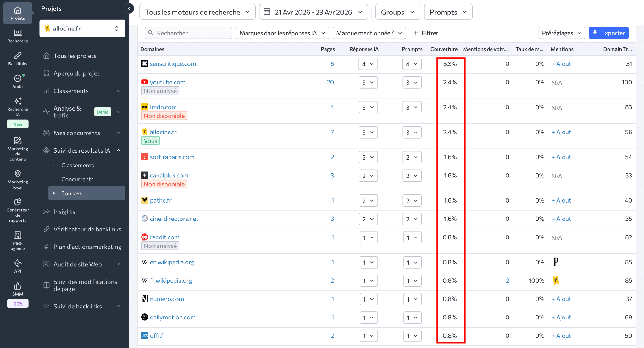Open the senscritique.com domain link
The image size is (644, 348).
click(173, 64)
